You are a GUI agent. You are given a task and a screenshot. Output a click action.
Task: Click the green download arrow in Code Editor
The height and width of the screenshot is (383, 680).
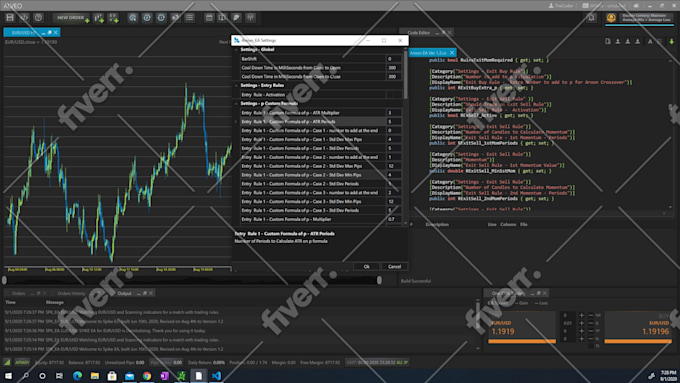[671, 42]
